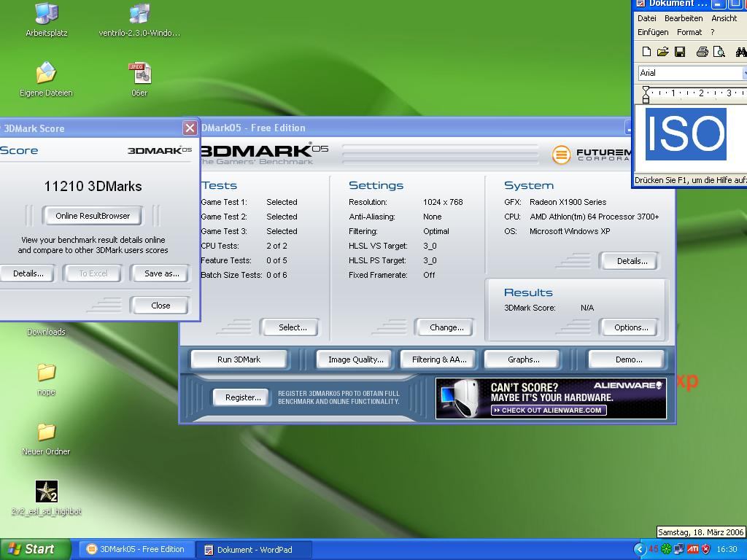Click the ATI tray icon
The width and height of the screenshot is (747, 560).
[x=693, y=549]
